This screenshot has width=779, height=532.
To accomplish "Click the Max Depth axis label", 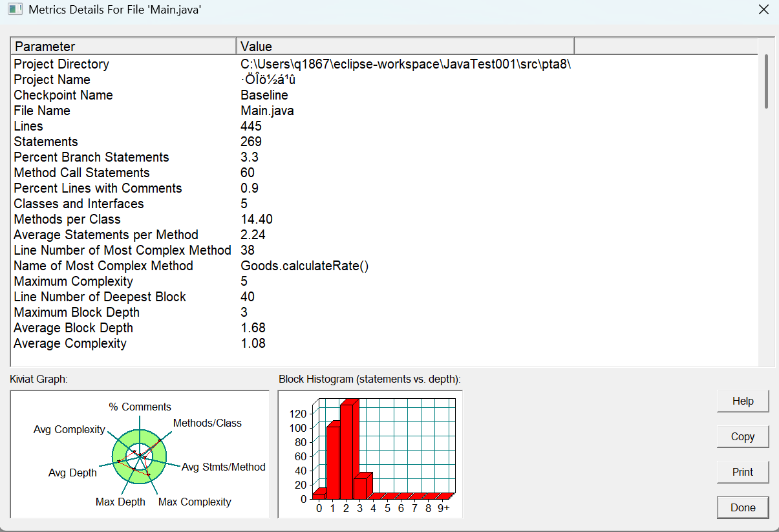I will pyautogui.click(x=120, y=502).
